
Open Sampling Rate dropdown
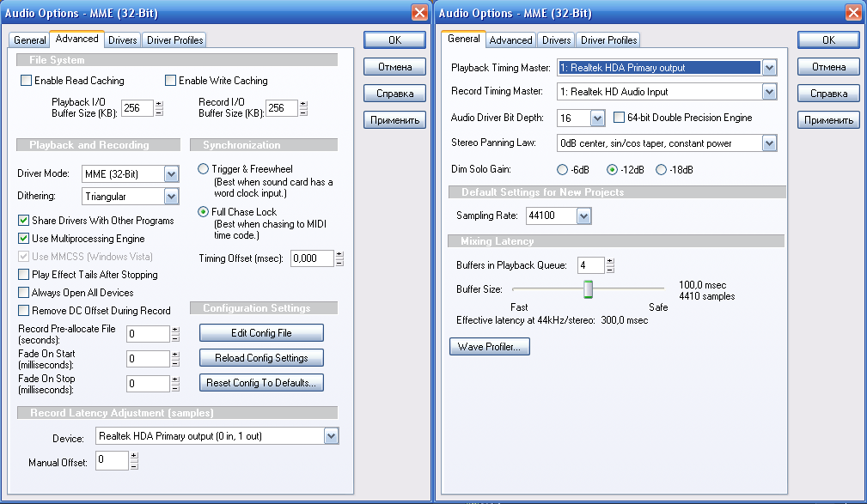point(584,216)
